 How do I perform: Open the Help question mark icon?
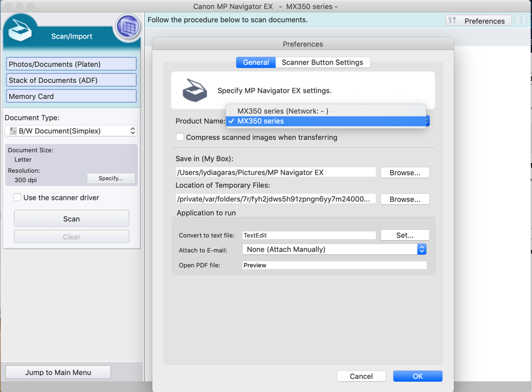[519, 20]
